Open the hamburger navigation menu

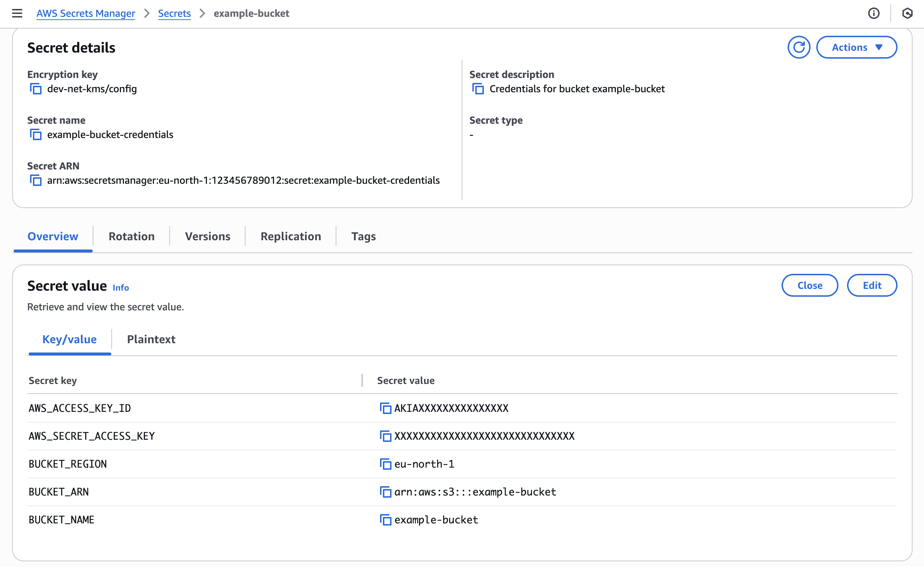pos(17,14)
